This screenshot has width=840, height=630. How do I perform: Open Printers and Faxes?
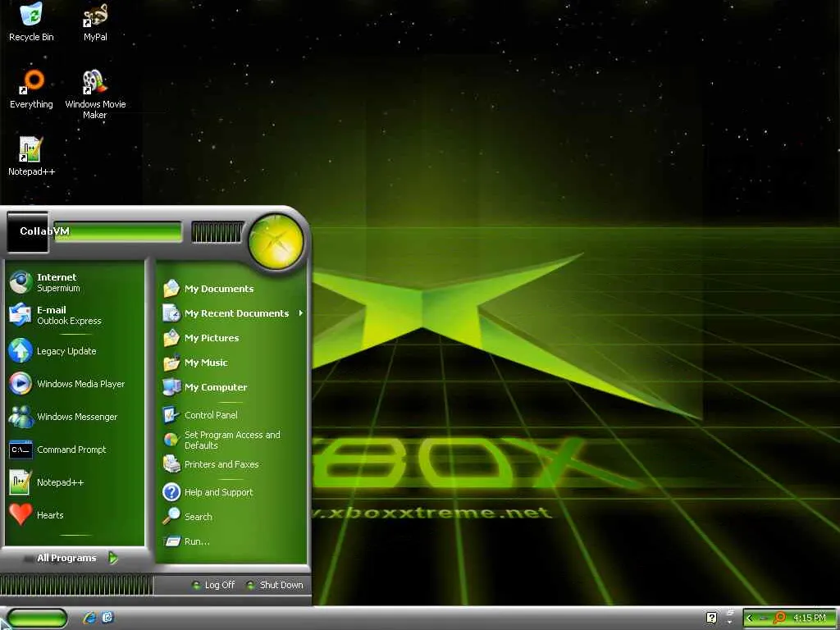point(232,464)
